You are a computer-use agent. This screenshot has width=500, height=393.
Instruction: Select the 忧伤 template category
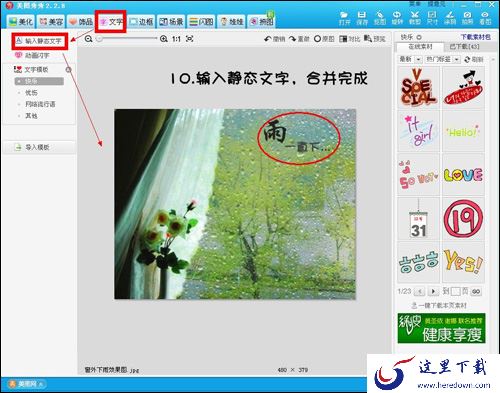pos(31,93)
